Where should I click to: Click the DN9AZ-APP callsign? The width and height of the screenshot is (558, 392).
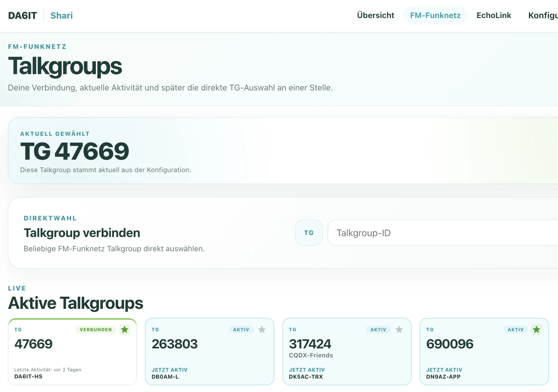443,377
